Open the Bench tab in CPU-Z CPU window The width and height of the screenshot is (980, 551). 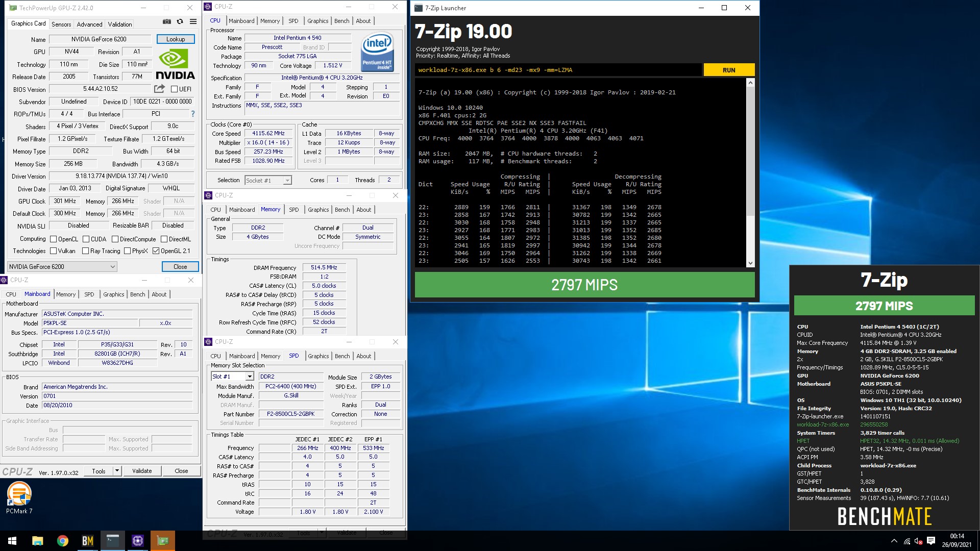click(342, 21)
